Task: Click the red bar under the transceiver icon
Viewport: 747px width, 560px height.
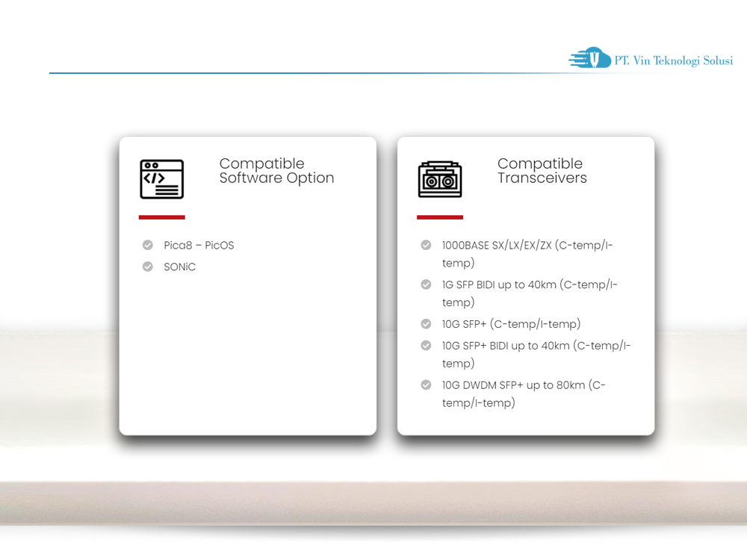Action: coord(439,217)
